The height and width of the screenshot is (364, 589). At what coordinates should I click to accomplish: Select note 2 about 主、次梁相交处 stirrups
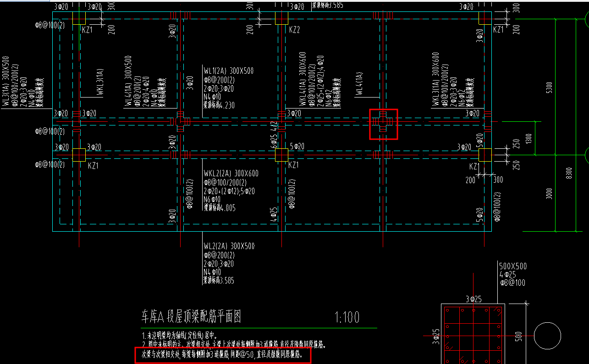click(233, 343)
